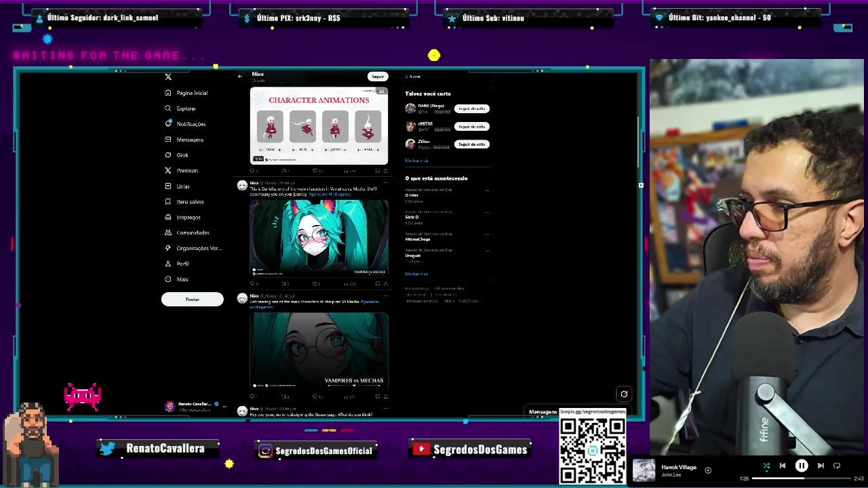Click the Itens salvos bookmark icon

coord(168,202)
